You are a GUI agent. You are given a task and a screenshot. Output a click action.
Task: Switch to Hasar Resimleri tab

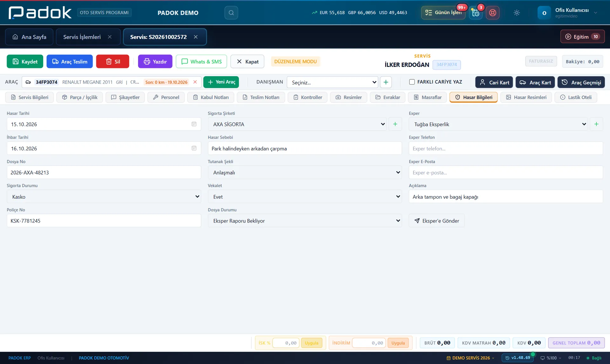526,97
